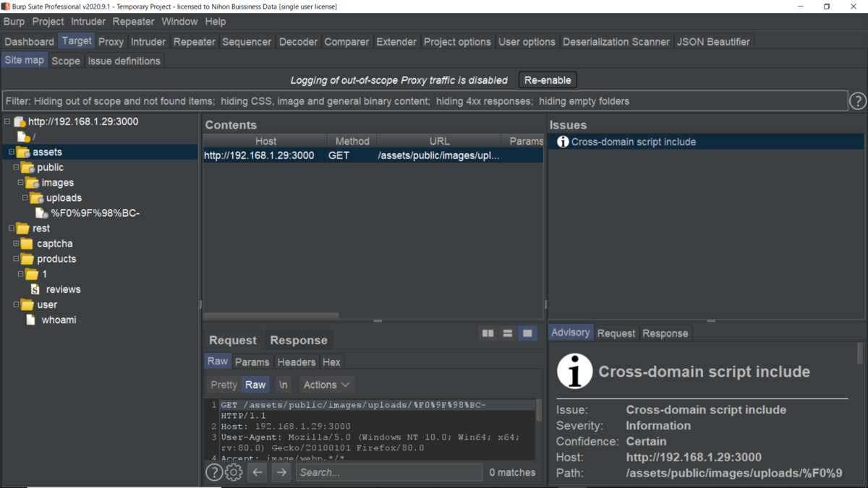Open the Project menu
Screen dimensions: 868x488
[48, 22]
